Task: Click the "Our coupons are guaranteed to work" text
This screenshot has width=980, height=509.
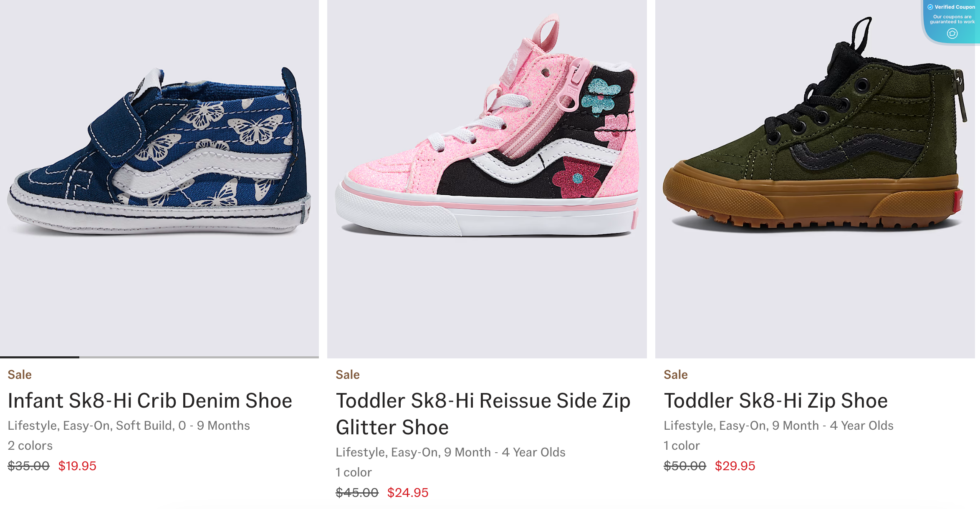Action: tap(953, 19)
